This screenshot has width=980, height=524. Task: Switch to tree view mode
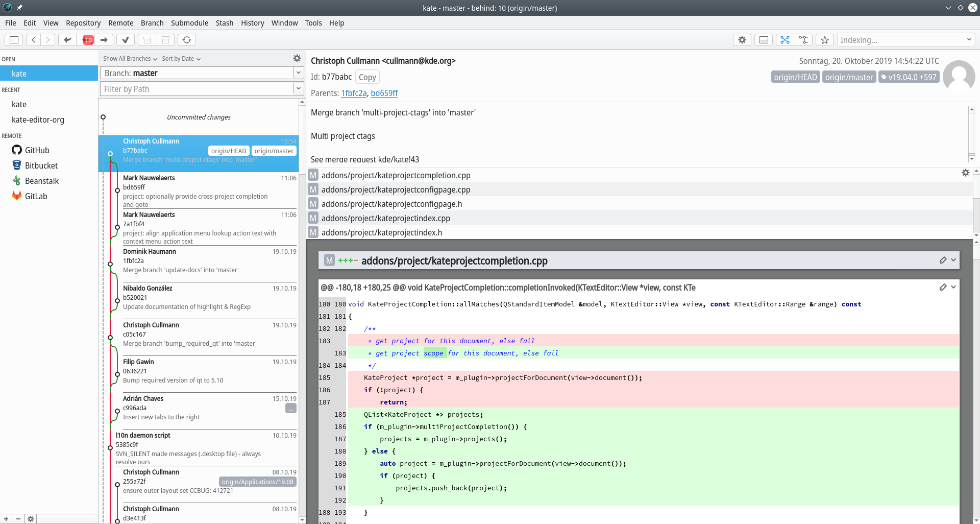click(803, 40)
